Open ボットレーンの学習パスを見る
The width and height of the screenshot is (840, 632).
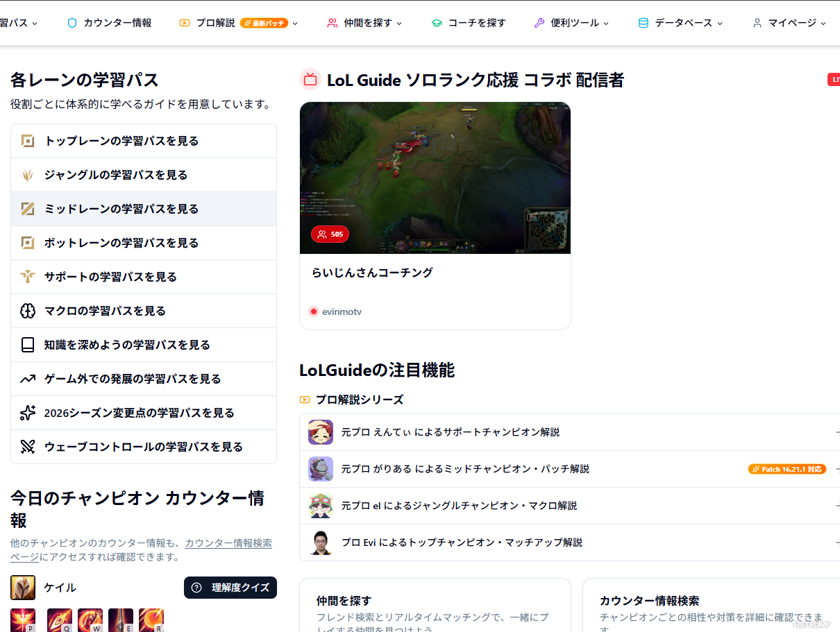[x=144, y=243]
